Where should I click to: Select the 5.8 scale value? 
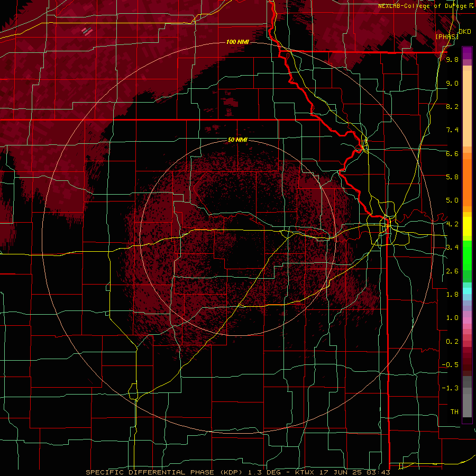click(452, 177)
